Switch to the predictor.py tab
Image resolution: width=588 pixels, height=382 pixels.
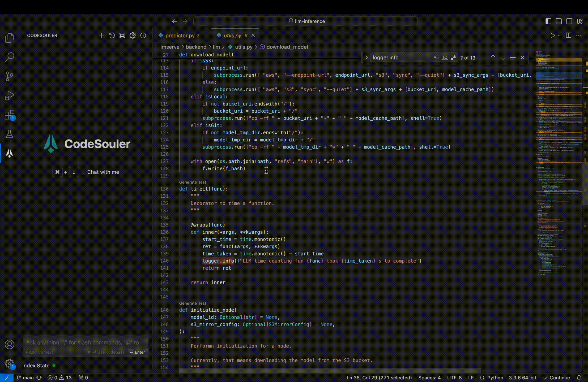pyautogui.click(x=180, y=35)
